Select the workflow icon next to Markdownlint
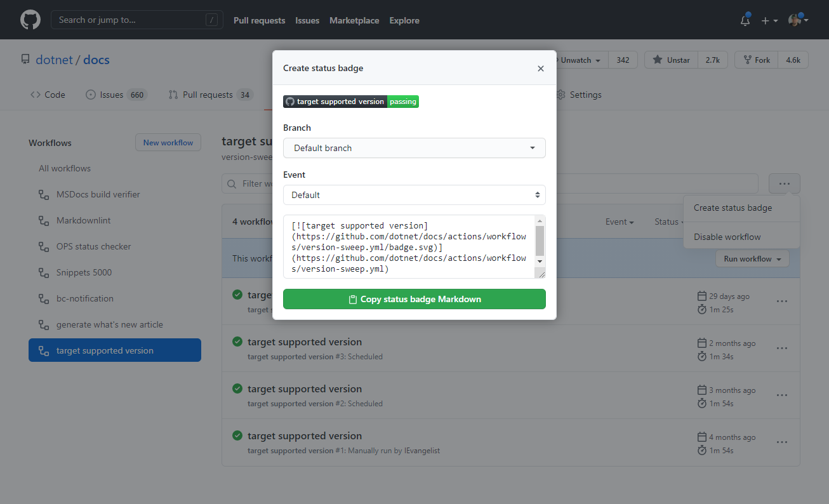Image resolution: width=829 pixels, height=504 pixels. click(43, 220)
